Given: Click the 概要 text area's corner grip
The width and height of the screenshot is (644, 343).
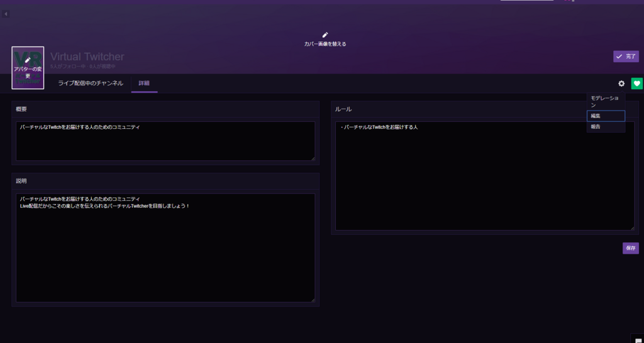Looking at the screenshot, I should tap(313, 158).
